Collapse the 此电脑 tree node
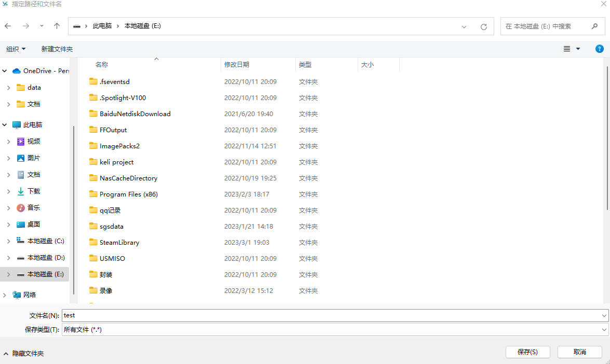 click(5, 125)
